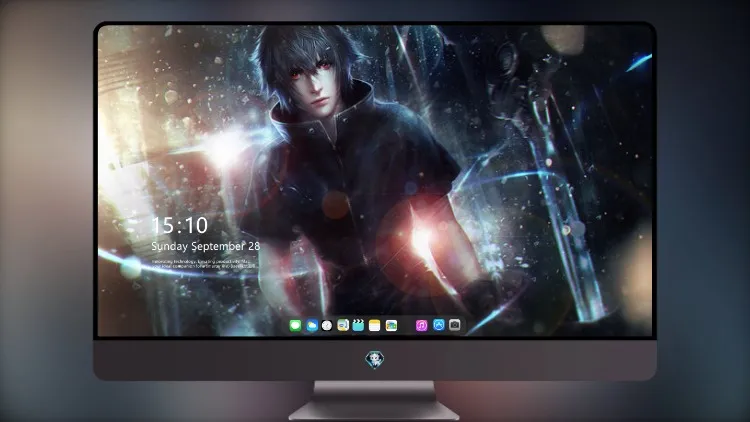Image resolution: width=750 pixels, height=422 pixels.
Task: Open the Weather app in the dock
Action: pyautogui.click(x=312, y=326)
